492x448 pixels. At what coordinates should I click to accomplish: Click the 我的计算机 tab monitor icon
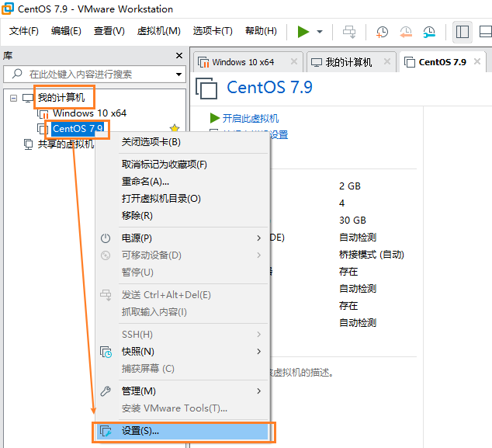point(317,62)
